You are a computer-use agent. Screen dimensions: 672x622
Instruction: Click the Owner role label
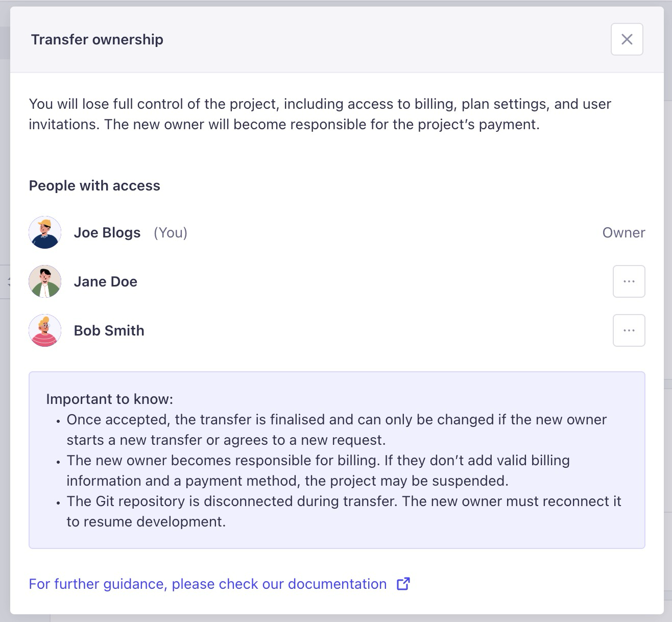click(x=623, y=232)
